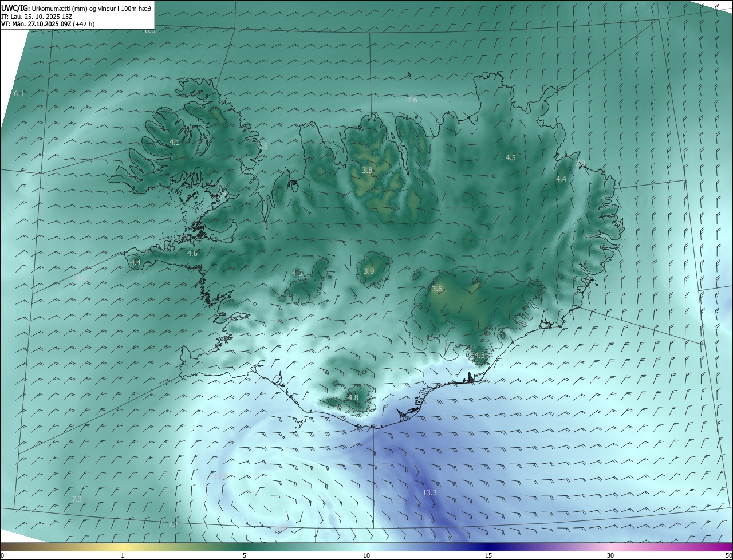
Task: Click the colorbar at the 15 mm tick
Action: (x=488, y=547)
